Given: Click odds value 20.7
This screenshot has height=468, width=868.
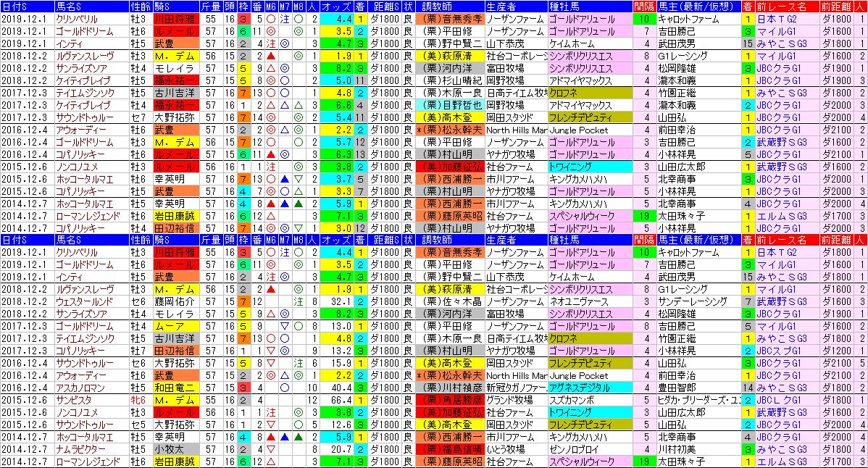Looking at the screenshot, I should point(341,449).
